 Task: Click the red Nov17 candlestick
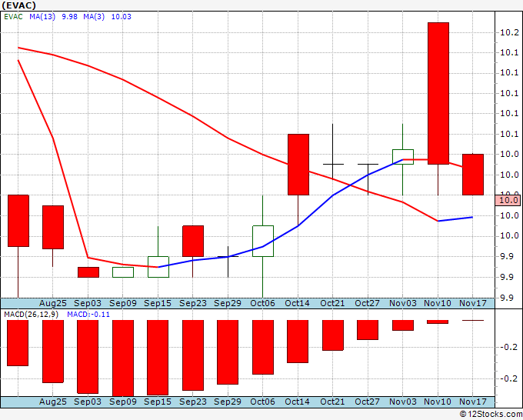pos(473,175)
